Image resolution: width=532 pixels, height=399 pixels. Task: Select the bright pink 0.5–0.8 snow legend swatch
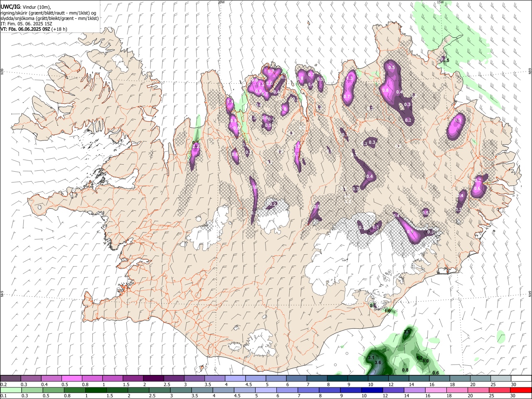71,379
